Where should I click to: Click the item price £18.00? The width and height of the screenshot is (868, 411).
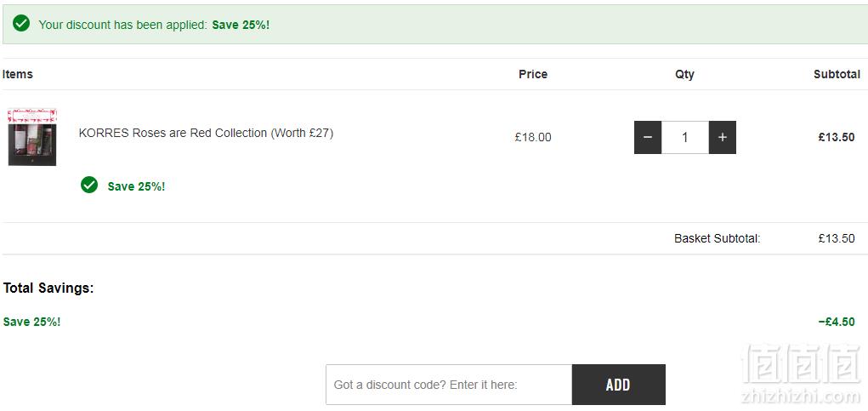pos(533,137)
